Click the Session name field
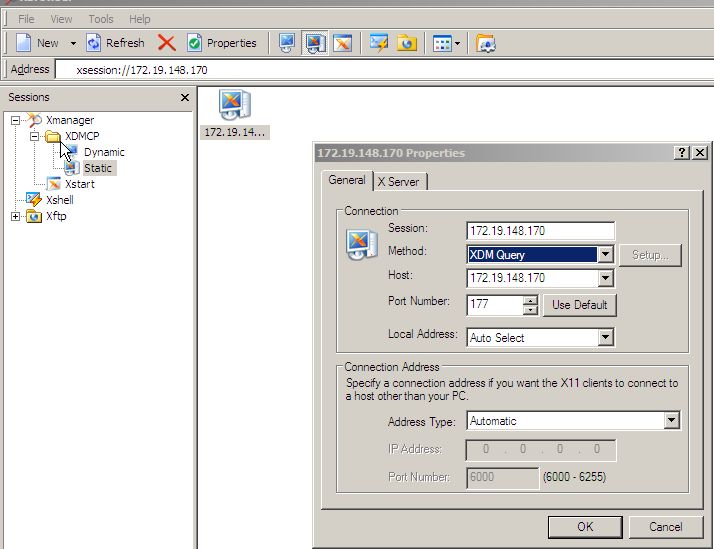Screen dimensions: 714x549 (541, 231)
